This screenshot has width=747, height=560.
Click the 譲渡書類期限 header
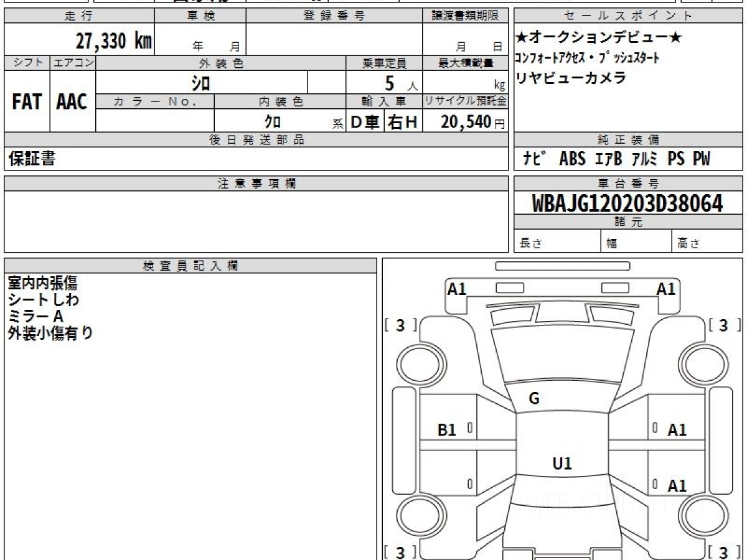coord(465,16)
